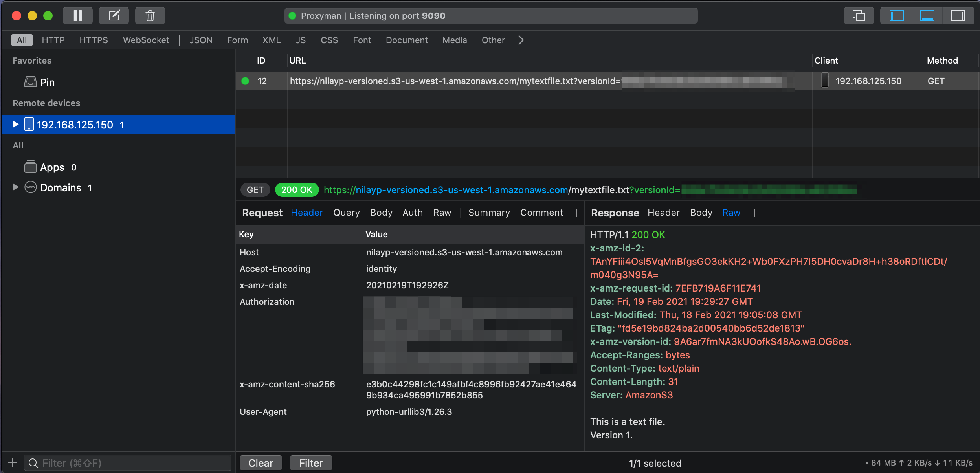This screenshot has width=980, height=473.
Task: Click the Filter button near Clear
Action: (310, 462)
